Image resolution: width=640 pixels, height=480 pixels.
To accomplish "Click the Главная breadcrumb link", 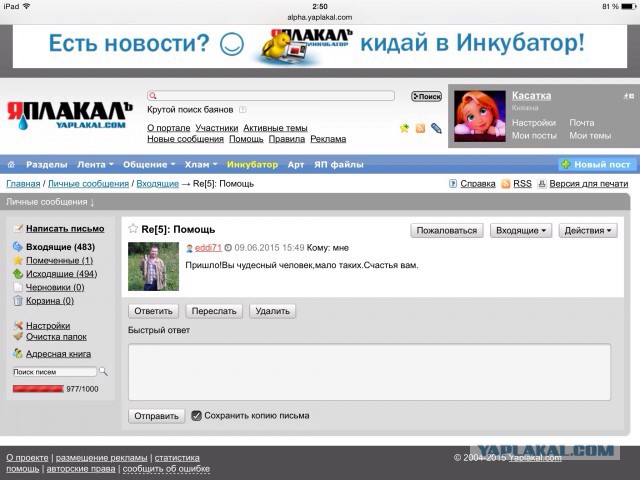I will pyautogui.click(x=23, y=184).
